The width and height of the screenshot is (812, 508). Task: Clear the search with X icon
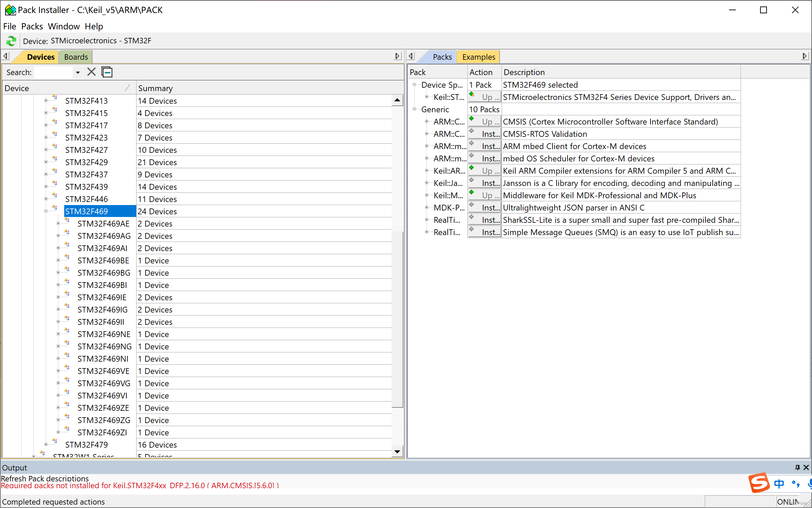pos(91,72)
